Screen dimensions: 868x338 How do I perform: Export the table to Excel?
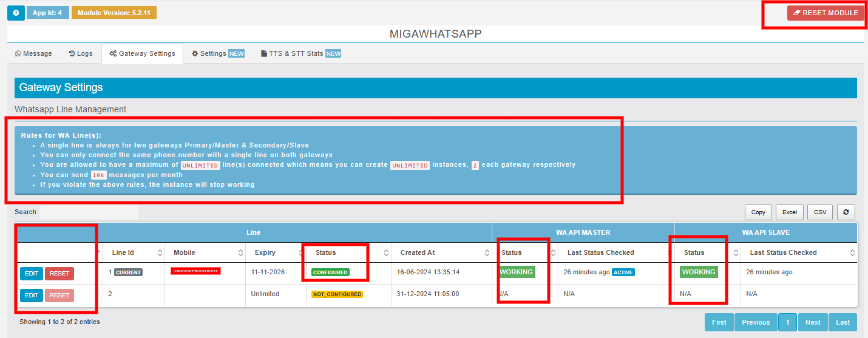click(789, 212)
